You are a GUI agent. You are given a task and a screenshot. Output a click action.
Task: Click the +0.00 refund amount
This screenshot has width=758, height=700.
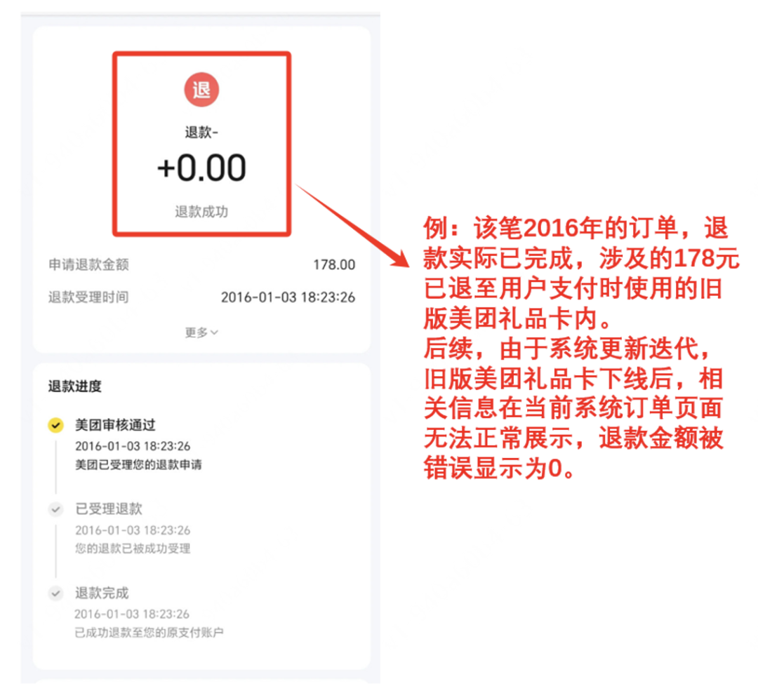[x=201, y=168]
